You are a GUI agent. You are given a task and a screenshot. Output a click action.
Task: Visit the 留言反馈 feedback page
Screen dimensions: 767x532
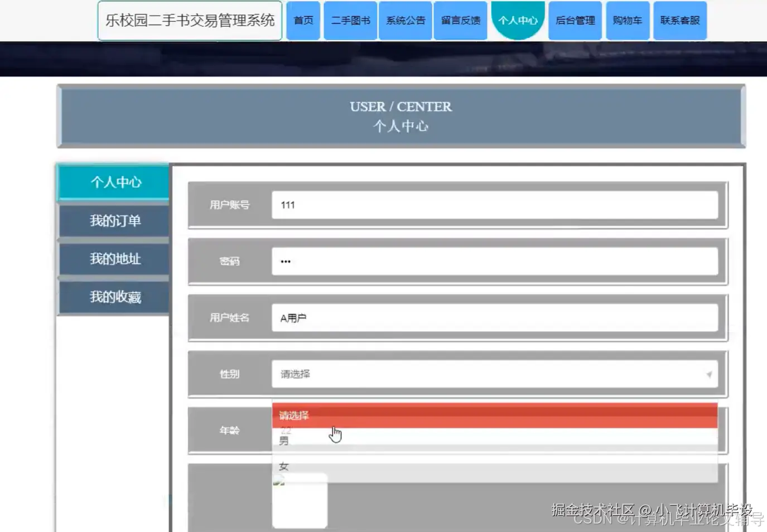[x=460, y=20]
